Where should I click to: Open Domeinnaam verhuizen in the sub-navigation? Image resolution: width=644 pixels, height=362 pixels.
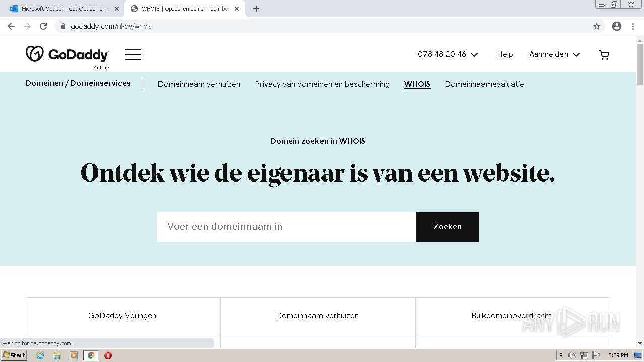pos(199,84)
